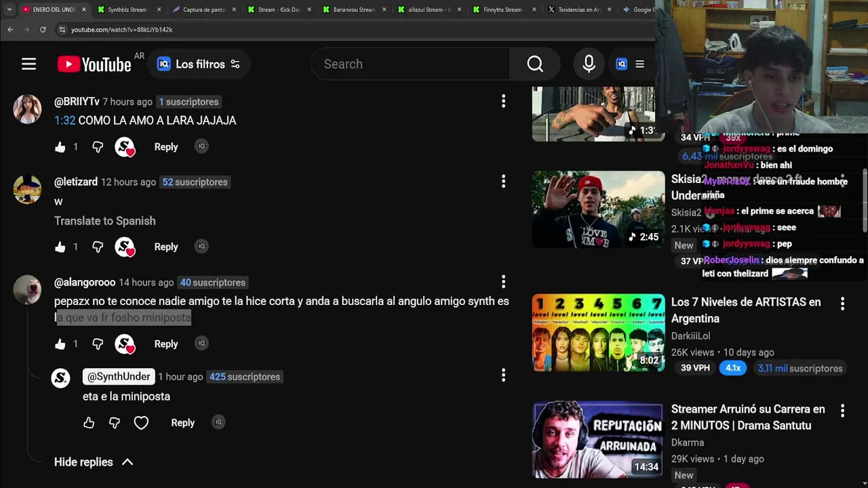Dislike the comment by @BRIIYTv

click(x=98, y=147)
